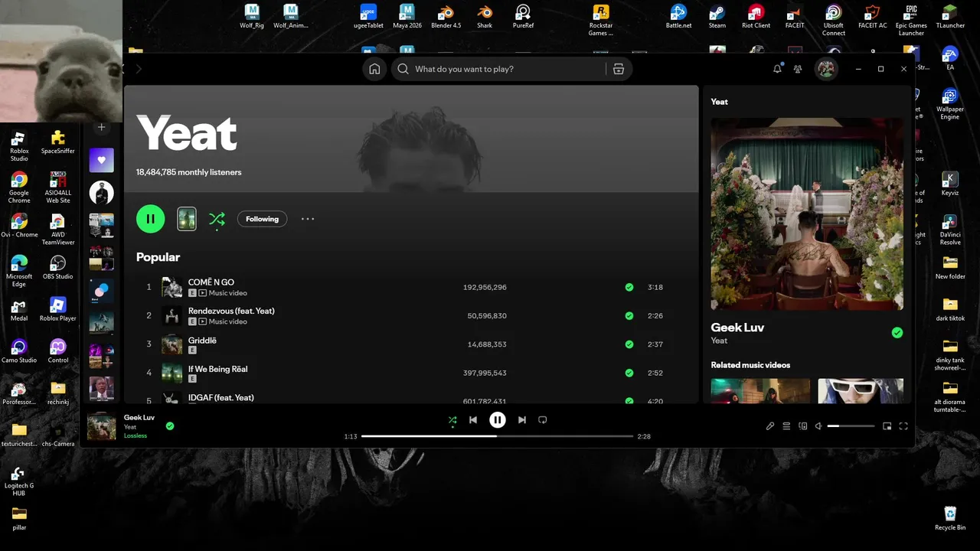Open Logitech G HUB desktop shortcut
This screenshot has width=980, height=551.
tap(19, 481)
